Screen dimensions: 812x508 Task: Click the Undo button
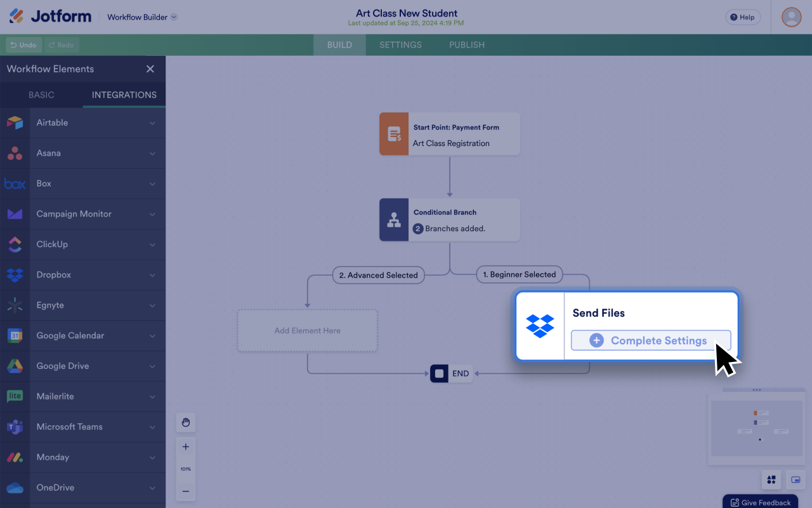23,45
